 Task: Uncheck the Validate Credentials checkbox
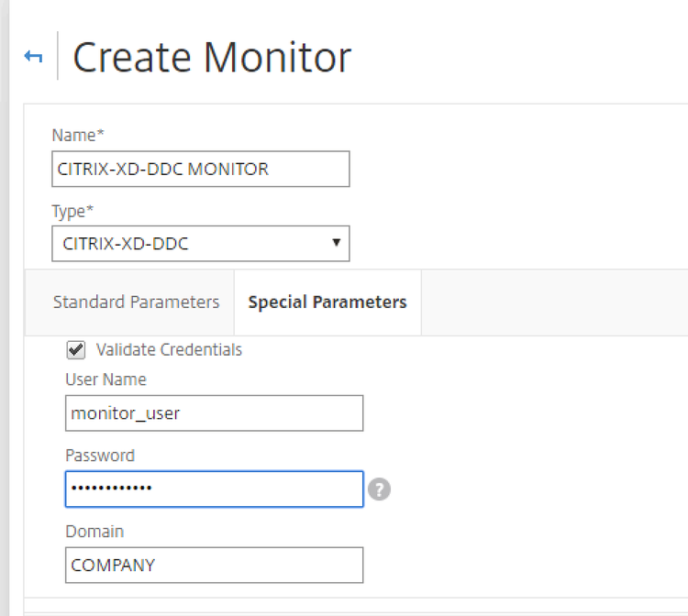click(76, 350)
